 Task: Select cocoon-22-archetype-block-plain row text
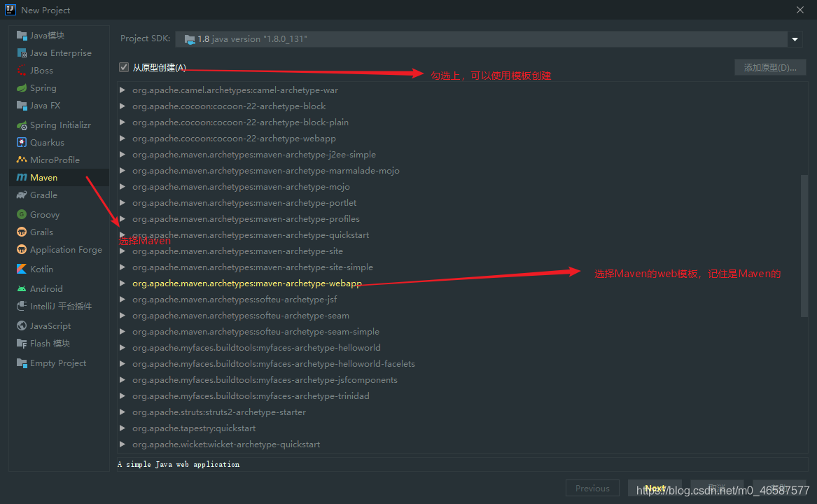click(x=240, y=122)
